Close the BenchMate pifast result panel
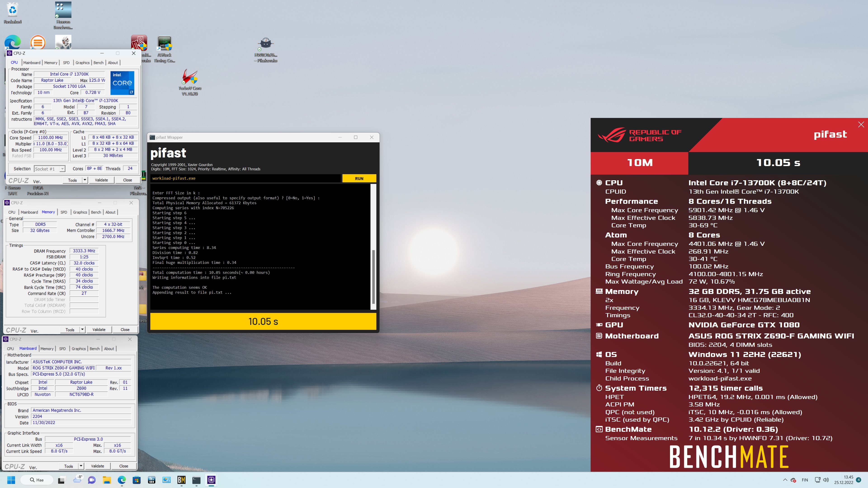The image size is (868, 488). tap(861, 125)
